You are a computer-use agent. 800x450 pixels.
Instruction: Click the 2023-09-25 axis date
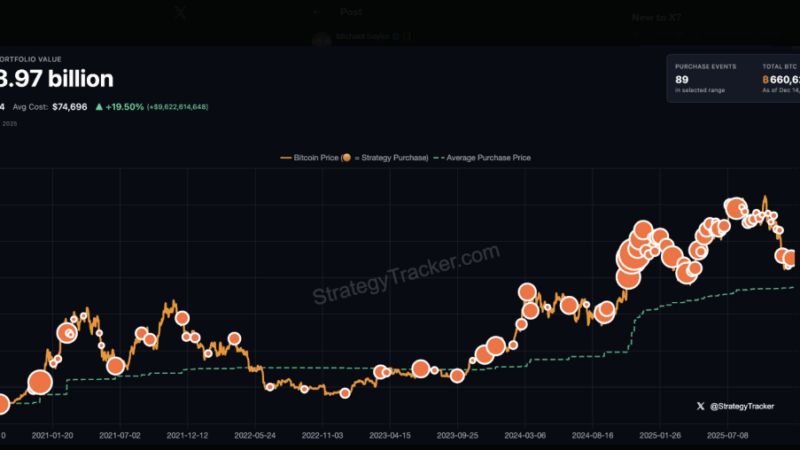point(458,435)
